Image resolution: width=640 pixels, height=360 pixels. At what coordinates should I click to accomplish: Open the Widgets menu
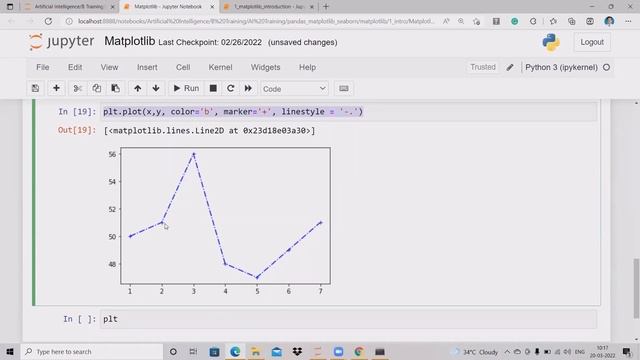[x=265, y=67]
